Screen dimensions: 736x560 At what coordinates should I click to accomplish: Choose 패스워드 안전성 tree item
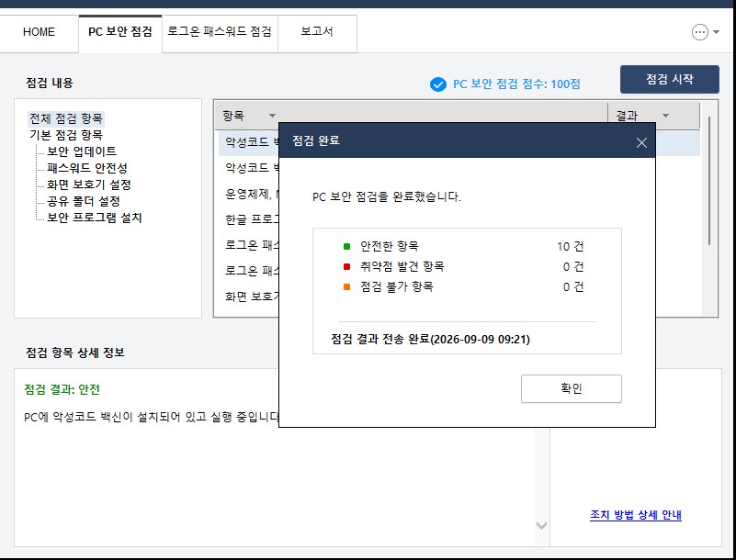(87, 168)
